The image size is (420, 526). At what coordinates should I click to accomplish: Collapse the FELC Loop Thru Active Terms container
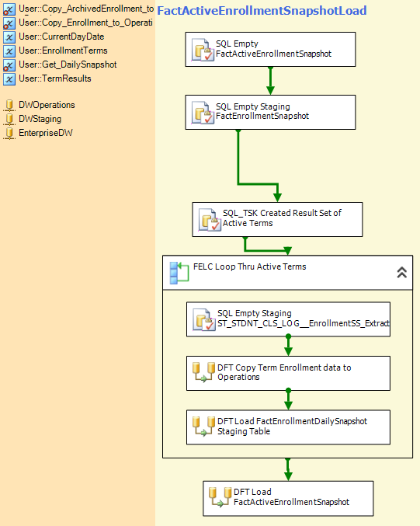coord(402,273)
